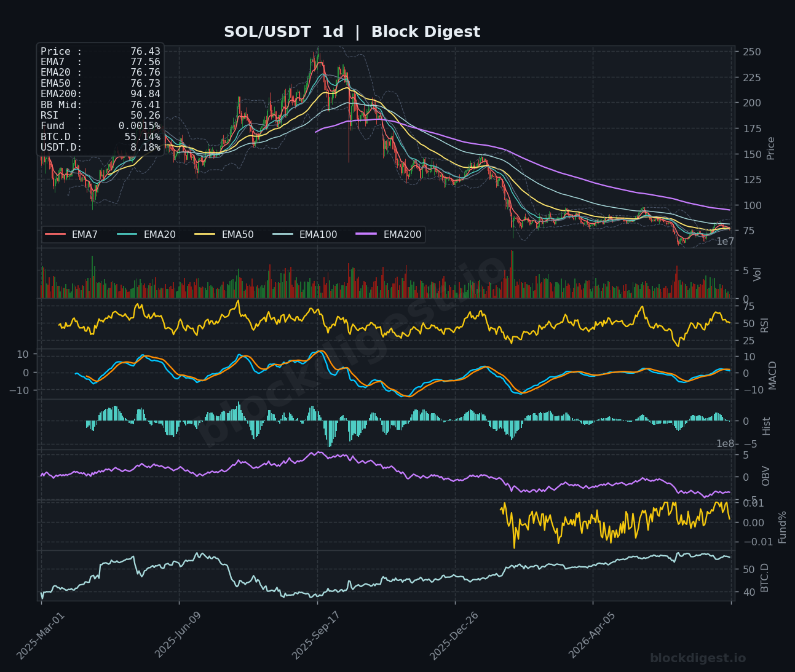Screen dimensions: 795x672
Task: Click the EMA50 yellow line swatch in legend
Action: point(205,234)
